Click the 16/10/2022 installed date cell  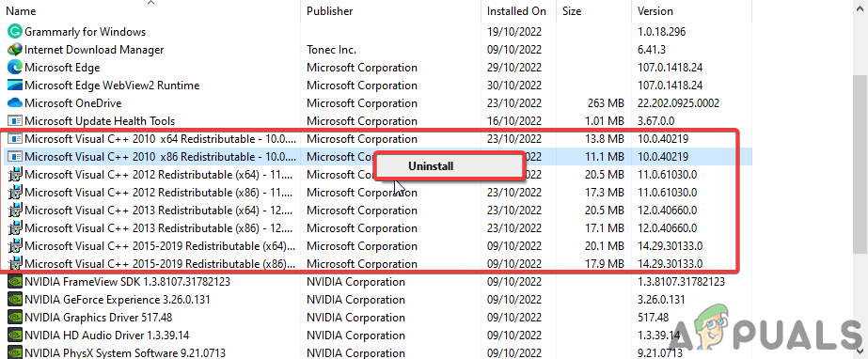point(514,120)
